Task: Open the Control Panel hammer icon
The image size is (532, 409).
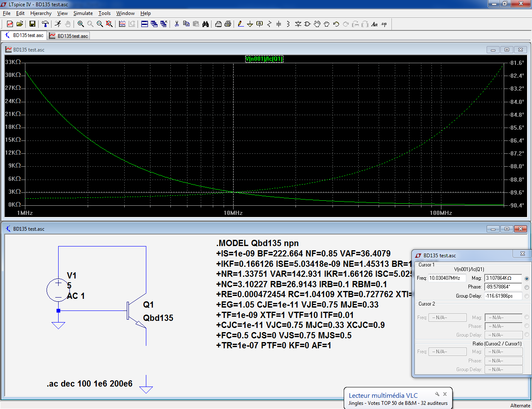Action: [x=45, y=24]
